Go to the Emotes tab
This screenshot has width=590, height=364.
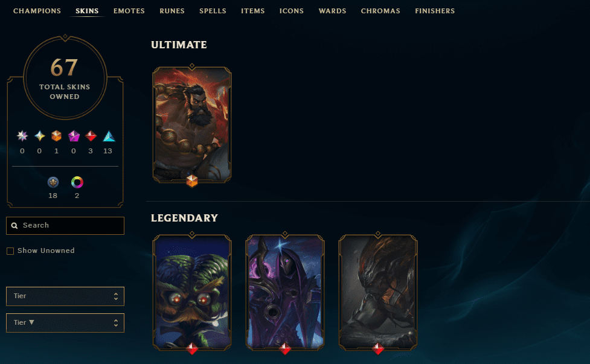[x=129, y=11]
